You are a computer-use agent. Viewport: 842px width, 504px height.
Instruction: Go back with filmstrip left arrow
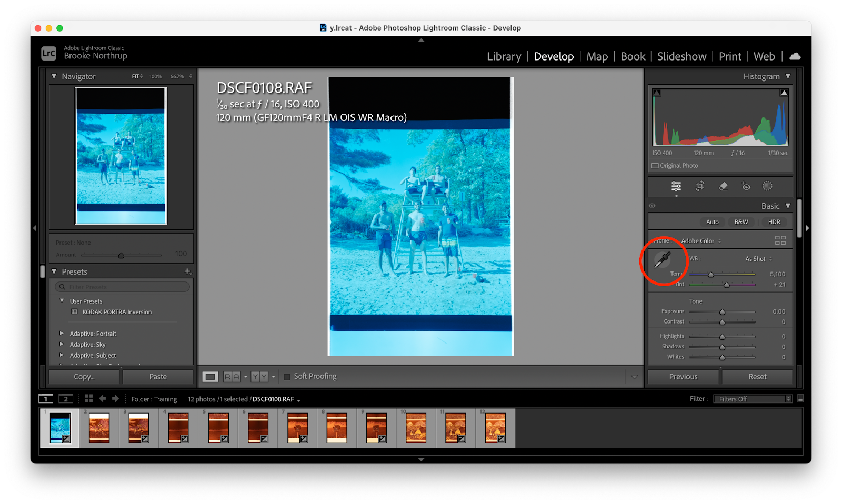tap(103, 399)
